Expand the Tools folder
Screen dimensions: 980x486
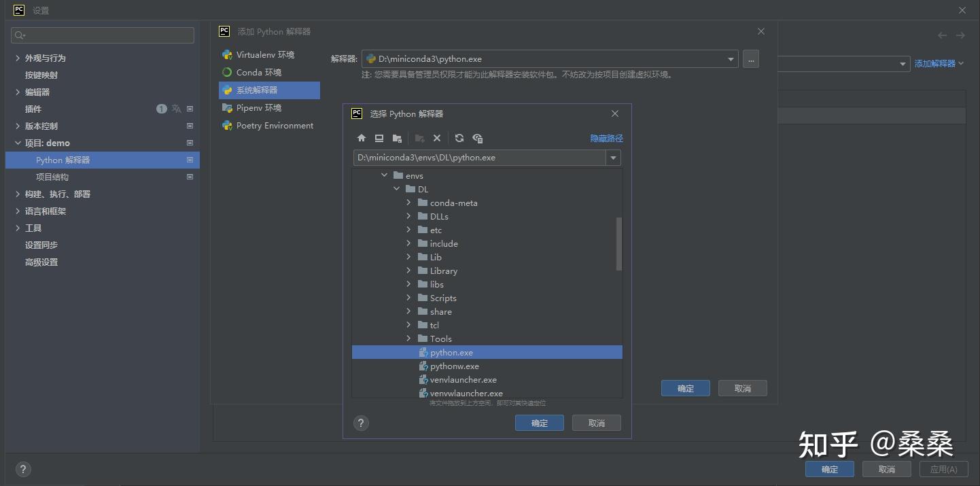point(408,339)
